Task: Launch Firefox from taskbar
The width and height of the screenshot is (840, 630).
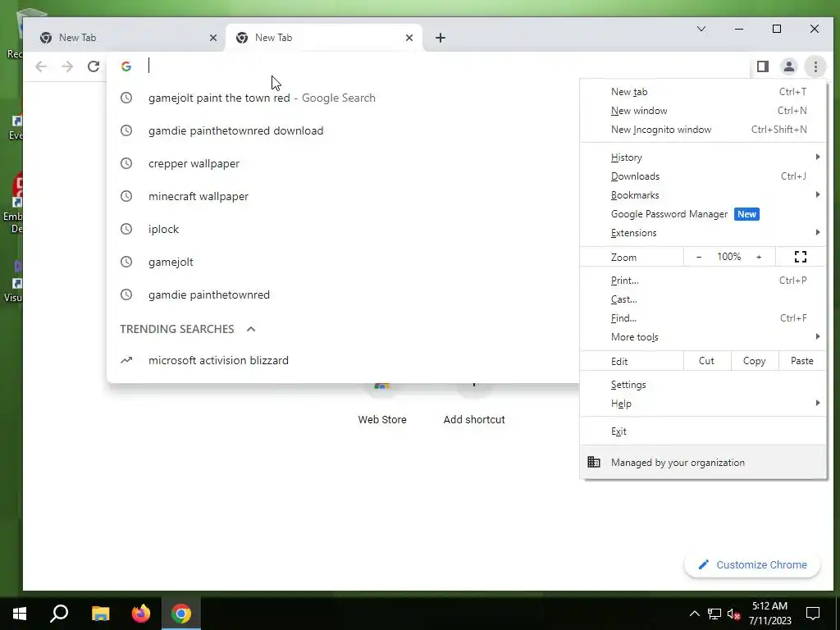Action: pyautogui.click(x=141, y=614)
